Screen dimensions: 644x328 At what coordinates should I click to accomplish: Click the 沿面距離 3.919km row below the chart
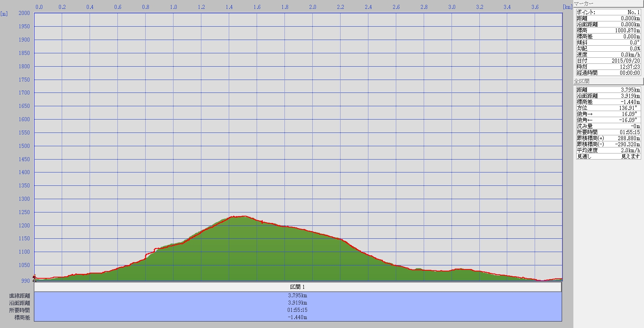(298, 303)
